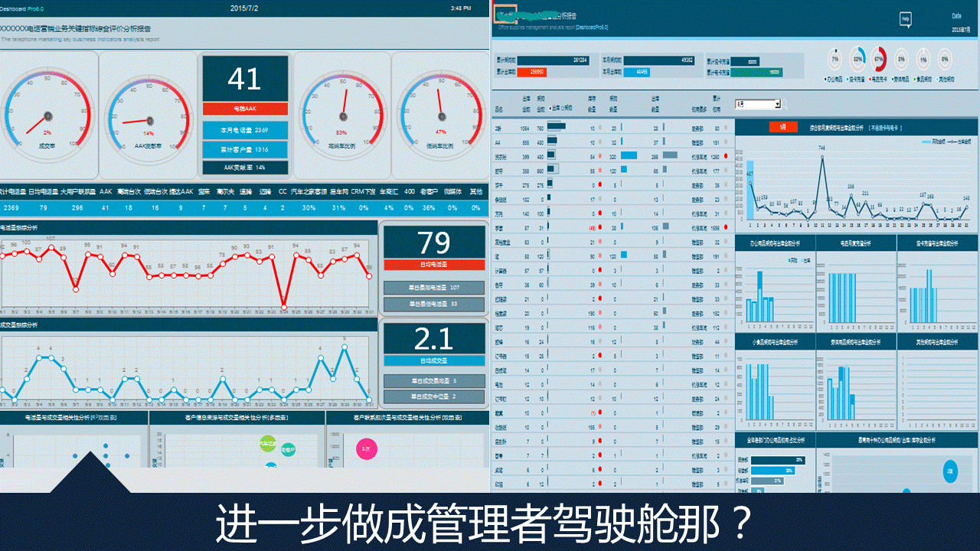
Task: Open the month selection dropdown
Action: (758, 104)
